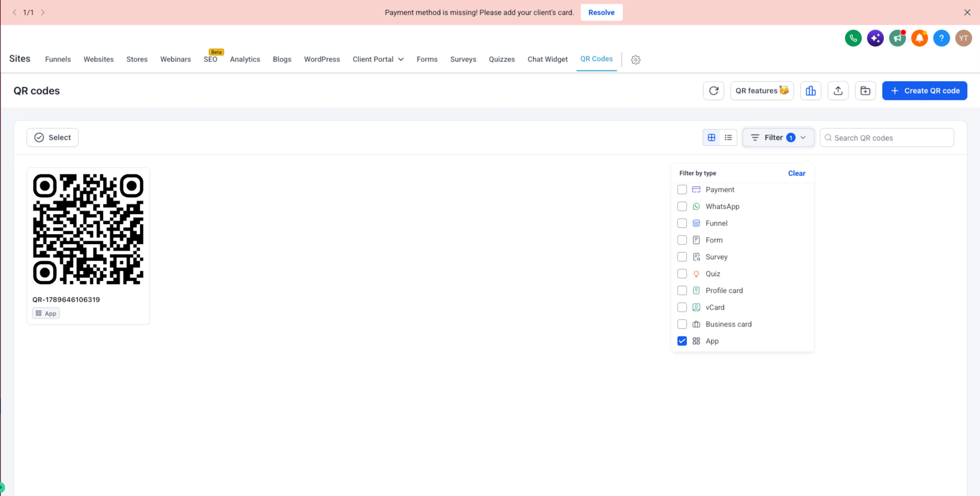Open the QR features button

(762, 91)
